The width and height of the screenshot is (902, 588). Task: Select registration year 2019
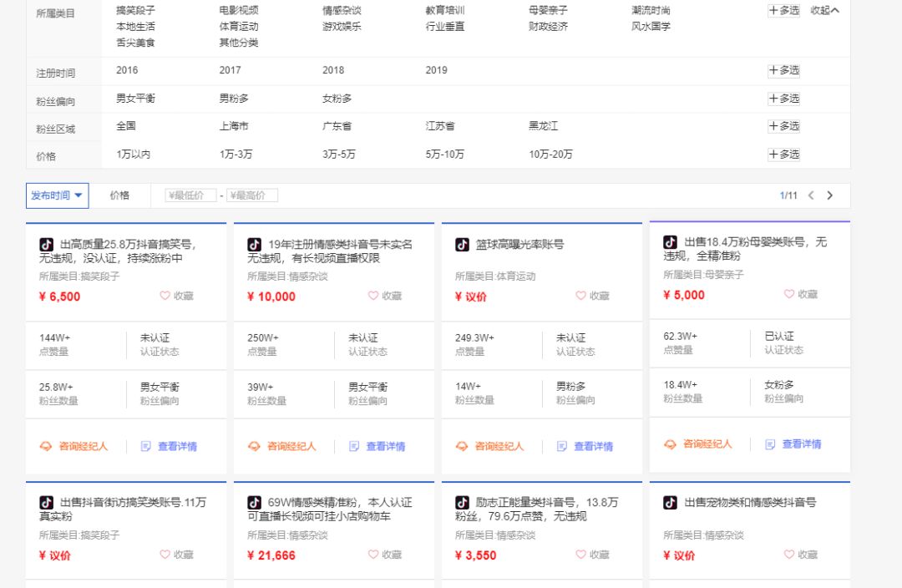coord(437,70)
